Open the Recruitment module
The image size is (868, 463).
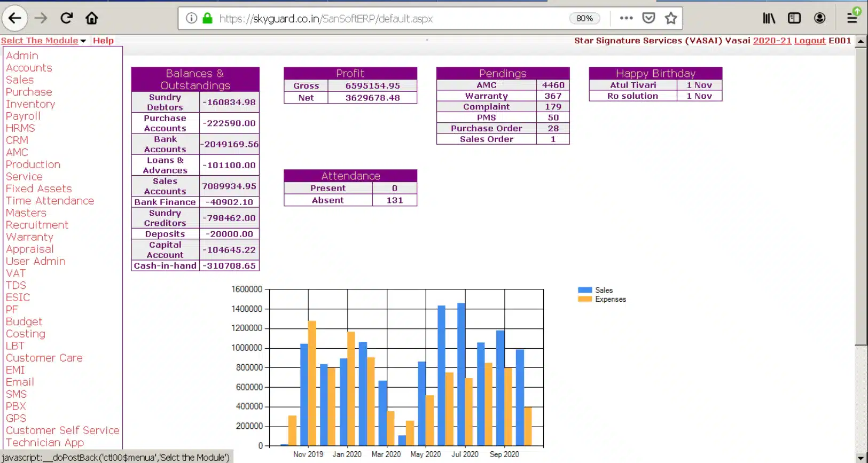tap(37, 225)
